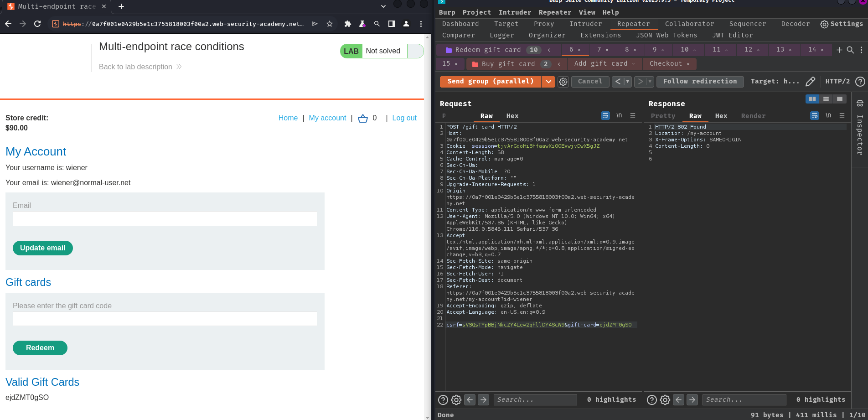
Task: Toggle response word wrap button
Action: click(x=815, y=116)
